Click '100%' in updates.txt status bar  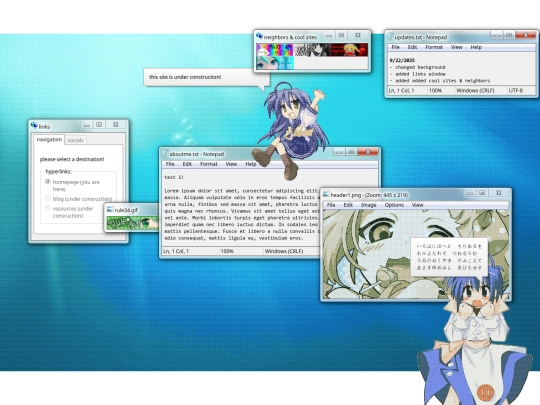[x=435, y=91]
